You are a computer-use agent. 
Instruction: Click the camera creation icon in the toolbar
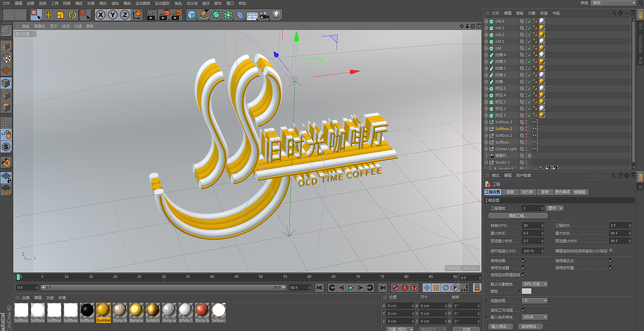[264, 15]
